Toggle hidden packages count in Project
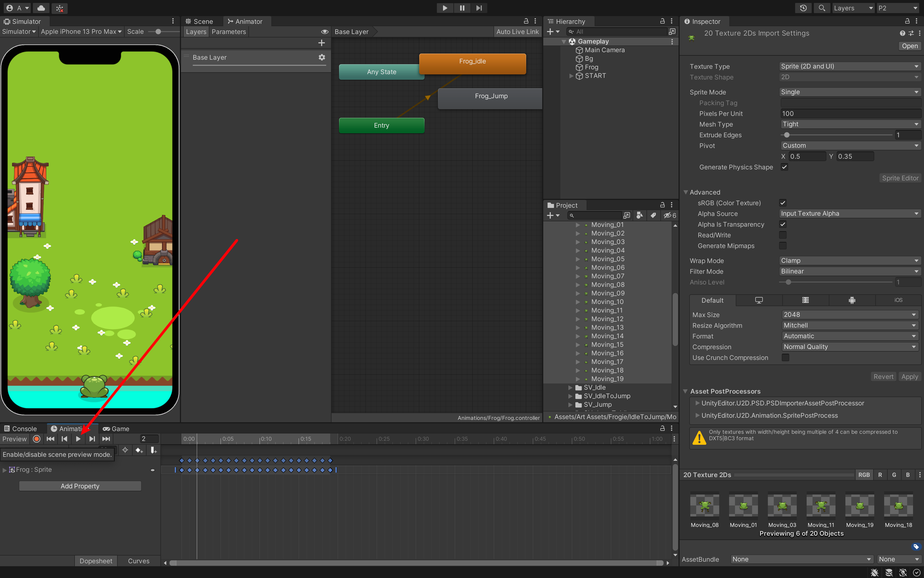924x578 pixels. click(670, 216)
